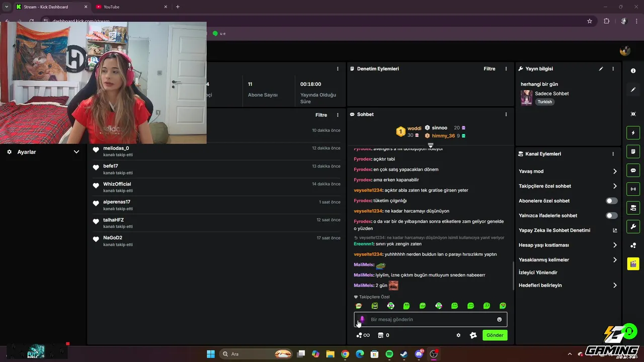Click the points infinity icon below chat
The width and height of the screenshot is (644, 362).
coord(363,335)
